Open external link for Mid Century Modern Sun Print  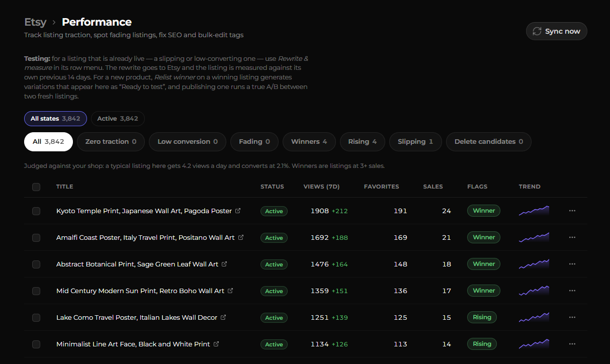[230, 291]
